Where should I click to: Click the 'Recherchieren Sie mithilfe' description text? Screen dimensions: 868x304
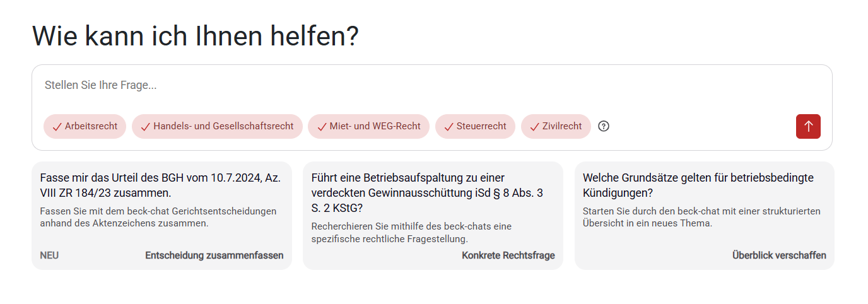point(411,232)
